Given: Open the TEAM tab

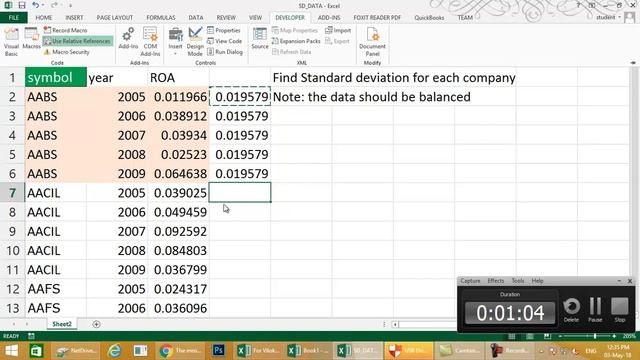Looking at the screenshot, I should point(465,18).
